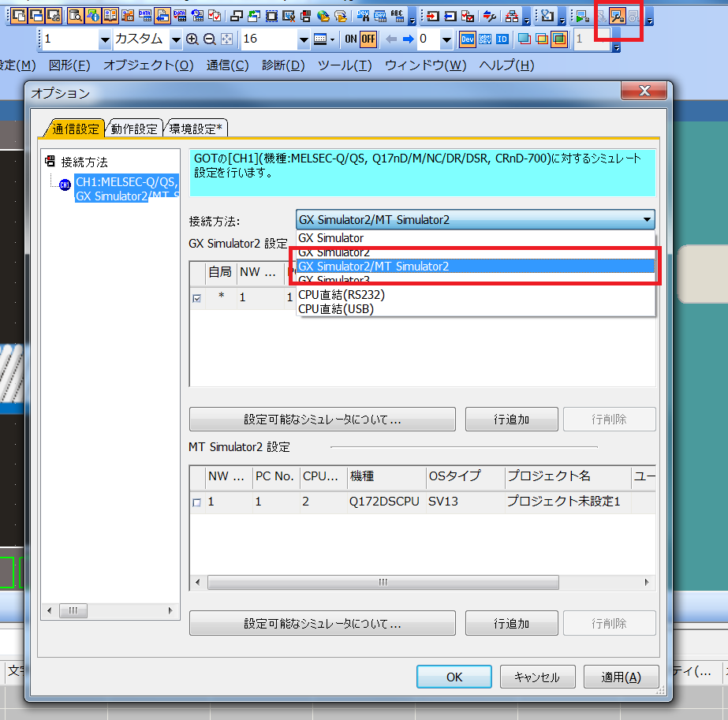
Task: Click the zoom out magnifier icon
Action: coord(209,39)
